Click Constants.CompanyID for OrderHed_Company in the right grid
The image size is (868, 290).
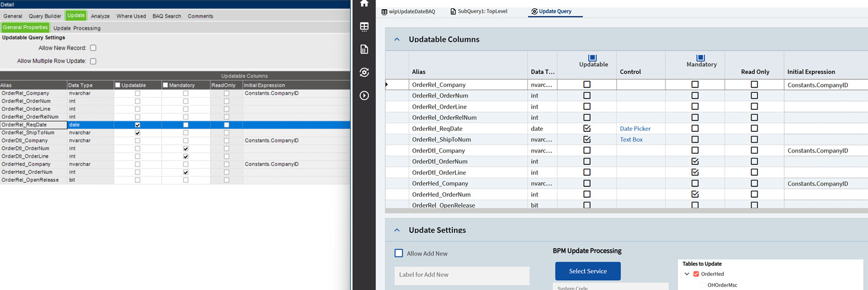[x=818, y=183]
